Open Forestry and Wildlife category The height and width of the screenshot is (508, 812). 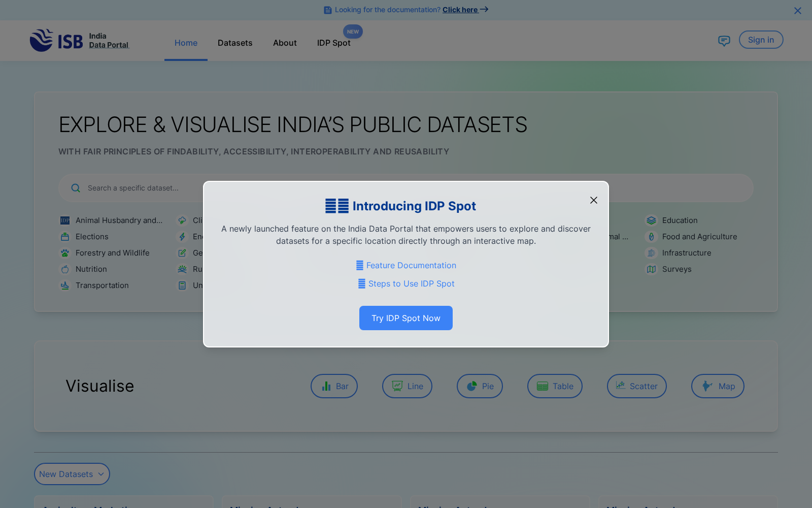[113, 253]
